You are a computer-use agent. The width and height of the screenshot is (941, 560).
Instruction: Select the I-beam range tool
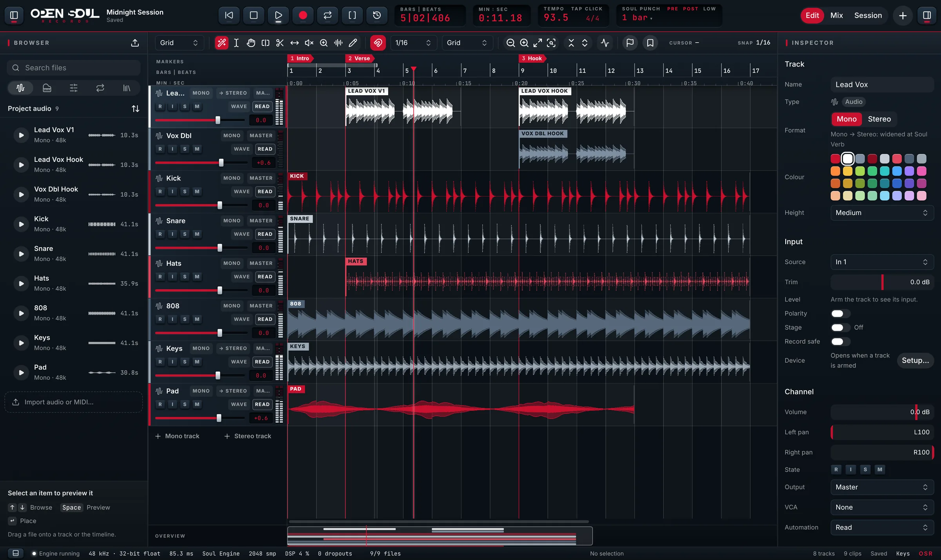click(x=236, y=43)
